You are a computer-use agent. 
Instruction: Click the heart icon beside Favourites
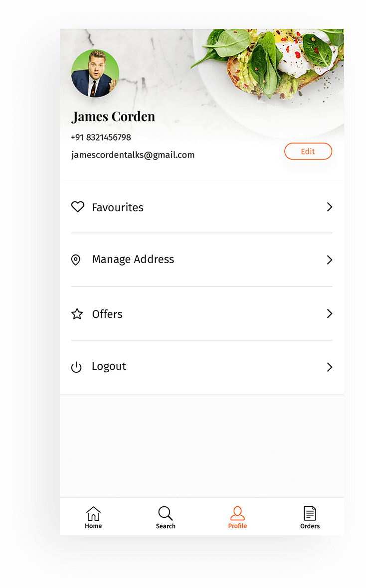point(78,207)
